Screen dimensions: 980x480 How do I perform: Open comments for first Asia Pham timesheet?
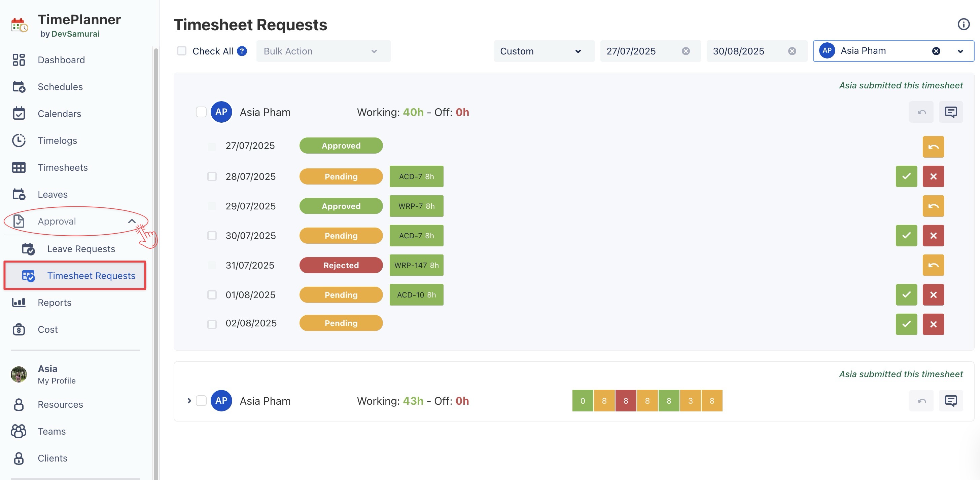tap(950, 112)
